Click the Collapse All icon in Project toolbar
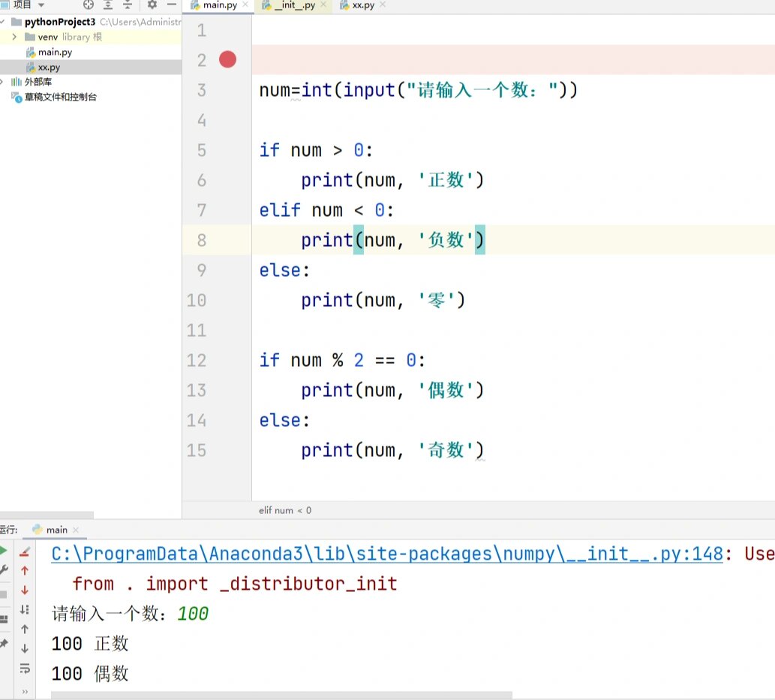This screenshot has height=700, width=775. pos(128,5)
